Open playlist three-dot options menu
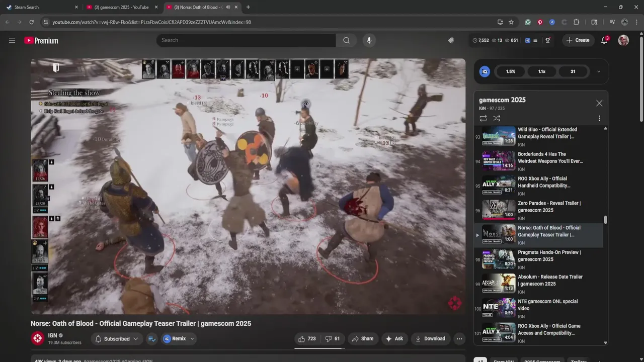This screenshot has width=644, height=362. point(599,118)
